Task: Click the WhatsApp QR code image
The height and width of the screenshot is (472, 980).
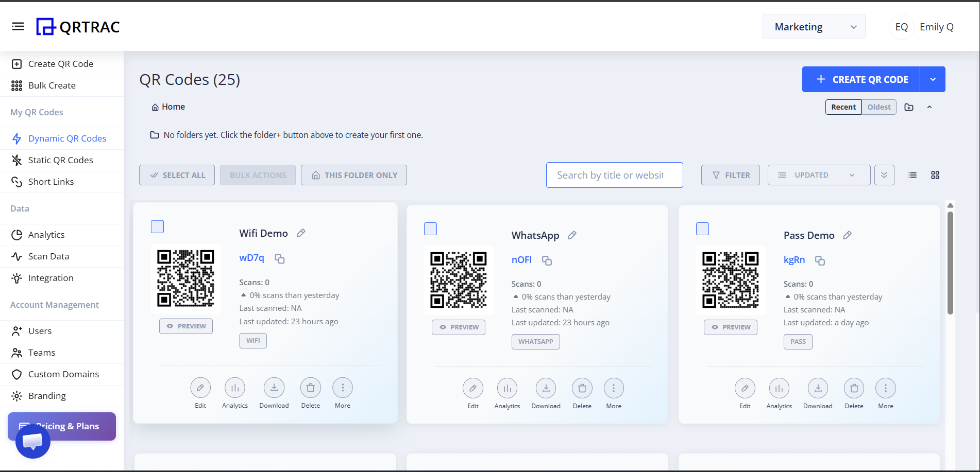Action: [459, 280]
